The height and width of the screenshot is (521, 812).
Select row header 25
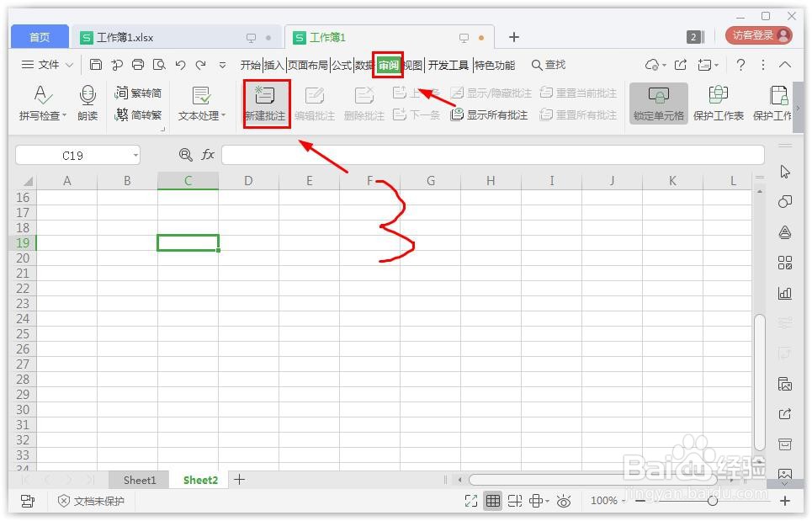pos(23,334)
